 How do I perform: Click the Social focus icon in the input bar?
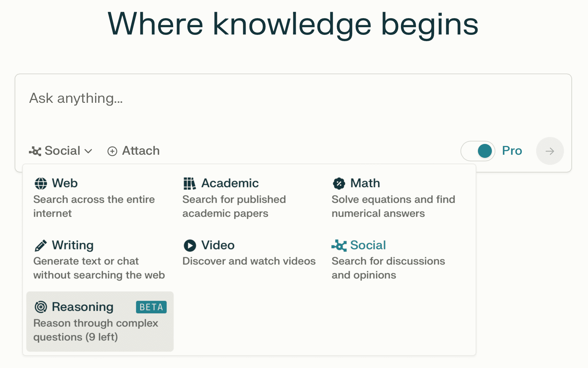[x=35, y=151]
